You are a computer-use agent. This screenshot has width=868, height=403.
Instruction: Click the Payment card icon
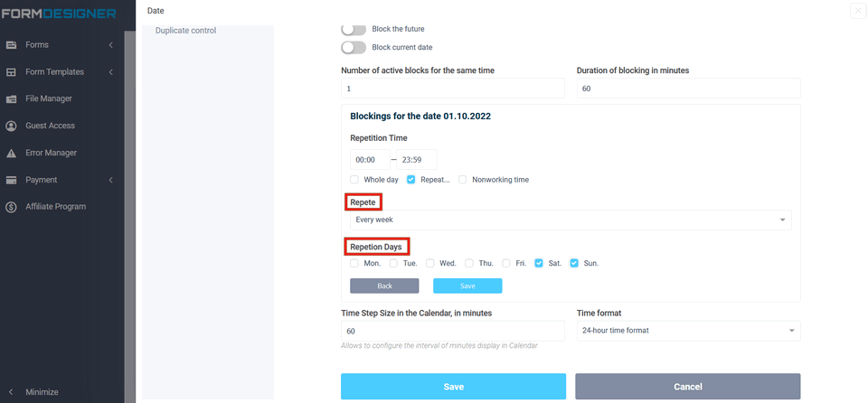tap(12, 180)
